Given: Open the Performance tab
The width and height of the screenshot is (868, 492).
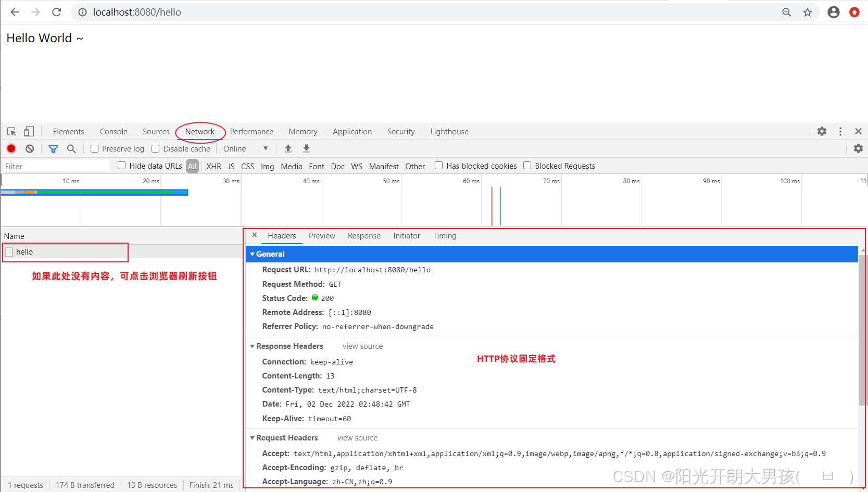Looking at the screenshot, I should (x=251, y=132).
